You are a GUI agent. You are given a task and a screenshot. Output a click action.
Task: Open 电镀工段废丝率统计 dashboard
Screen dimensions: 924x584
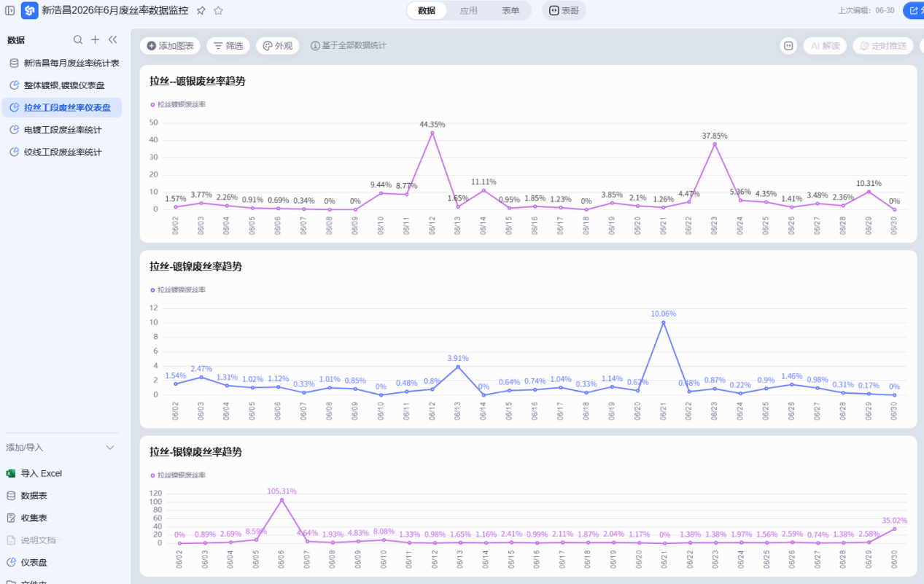(x=62, y=130)
